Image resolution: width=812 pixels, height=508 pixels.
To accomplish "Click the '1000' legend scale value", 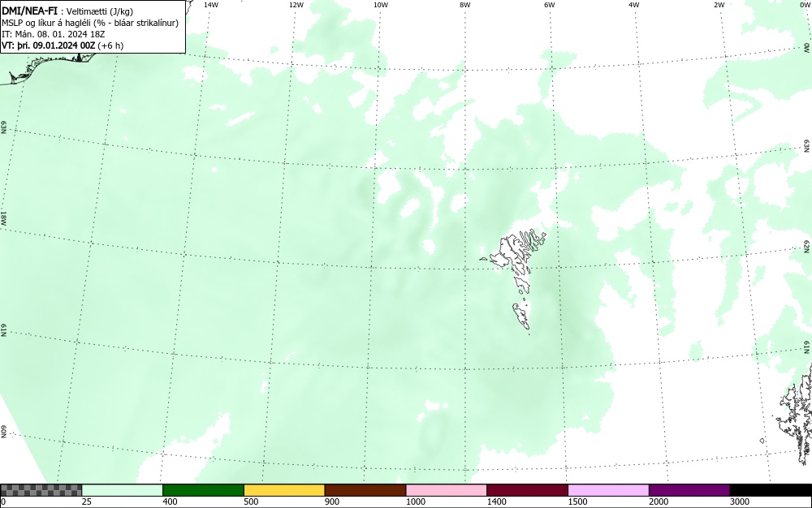I will tap(415, 502).
